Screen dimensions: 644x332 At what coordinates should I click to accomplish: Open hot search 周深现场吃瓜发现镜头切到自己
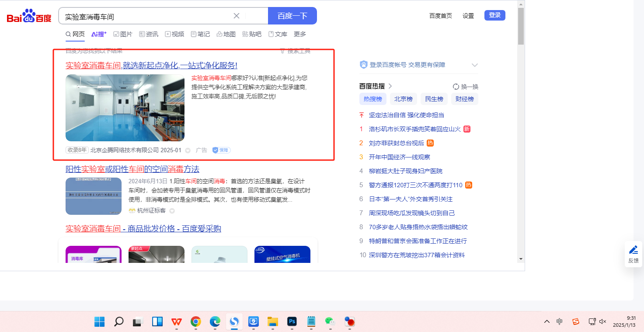click(x=412, y=213)
